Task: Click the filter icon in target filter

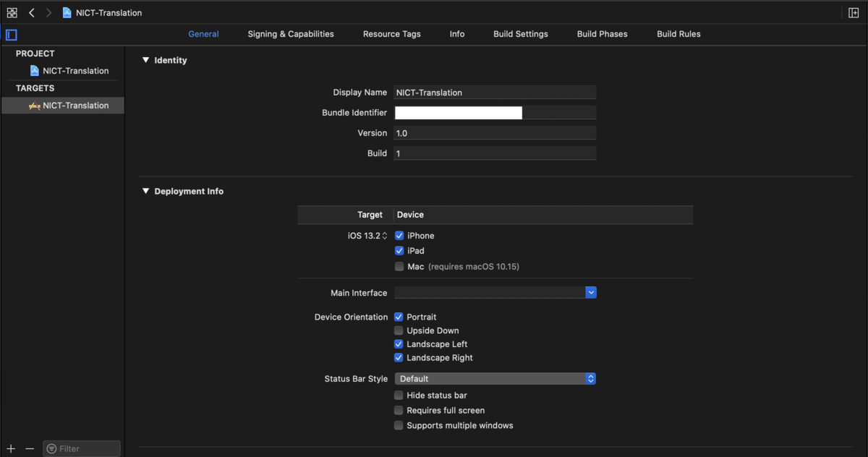Action: point(51,449)
